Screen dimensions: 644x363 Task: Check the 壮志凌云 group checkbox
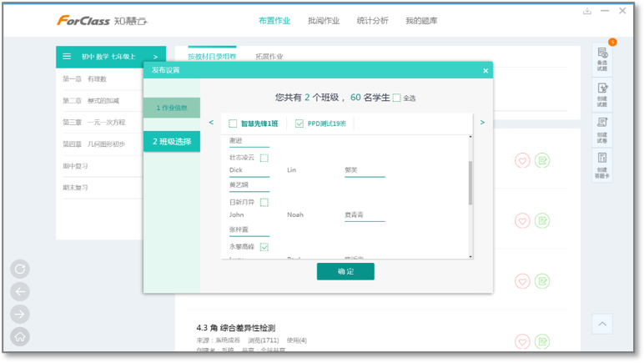click(264, 158)
